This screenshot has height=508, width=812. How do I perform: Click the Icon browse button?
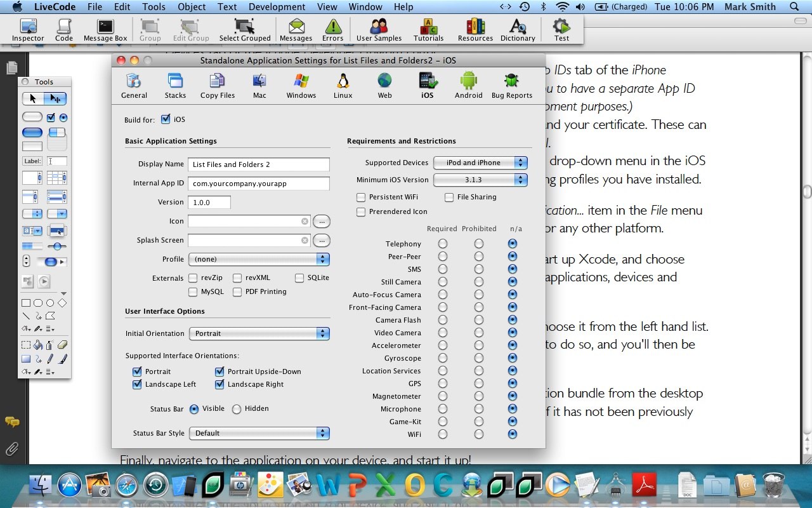click(x=322, y=222)
